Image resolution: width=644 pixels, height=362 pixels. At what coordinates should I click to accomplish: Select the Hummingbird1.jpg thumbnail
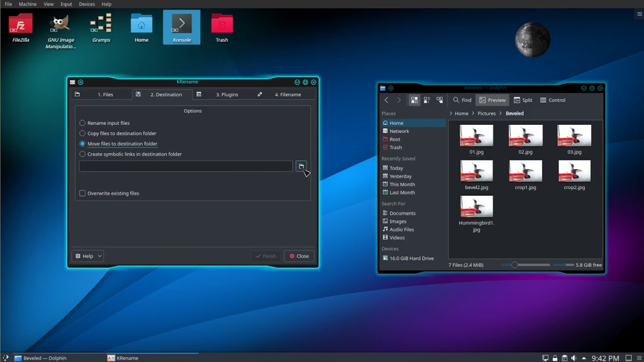point(476,207)
